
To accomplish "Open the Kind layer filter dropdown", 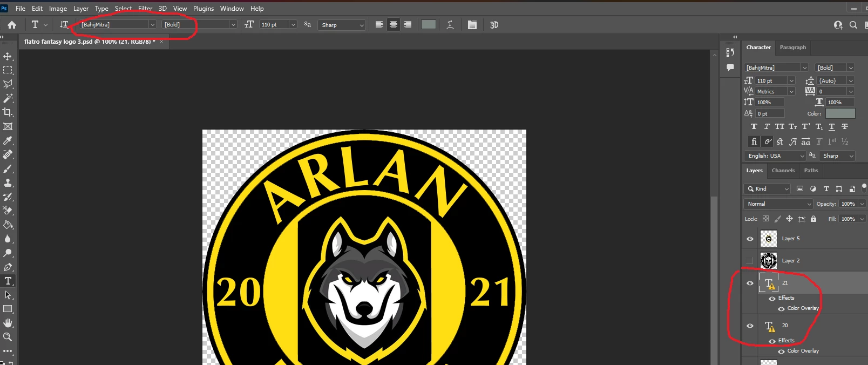I will pyautogui.click(x=767, y=188).
